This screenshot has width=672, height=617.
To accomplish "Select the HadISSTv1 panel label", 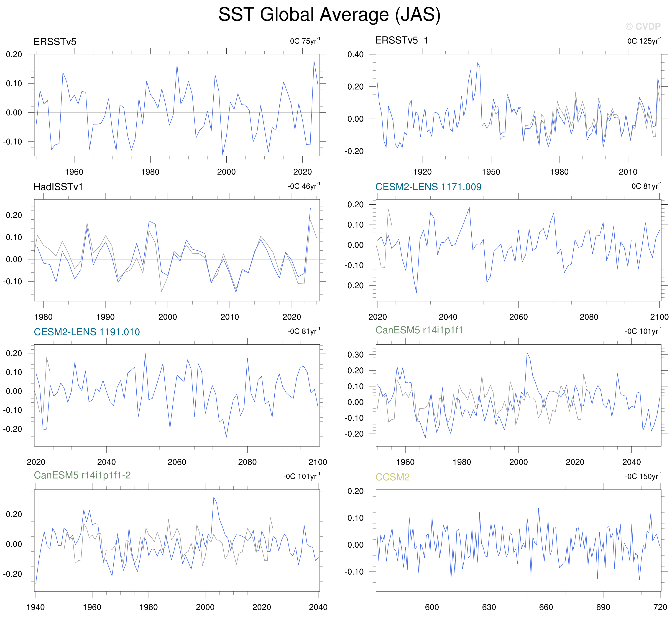I will tap(58, 187).
